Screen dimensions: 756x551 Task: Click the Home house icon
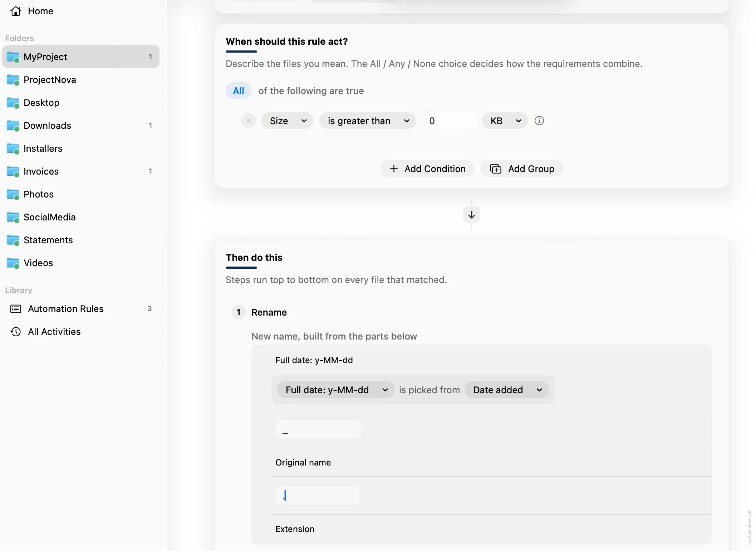pyautogui.click(x=16, y=11)
